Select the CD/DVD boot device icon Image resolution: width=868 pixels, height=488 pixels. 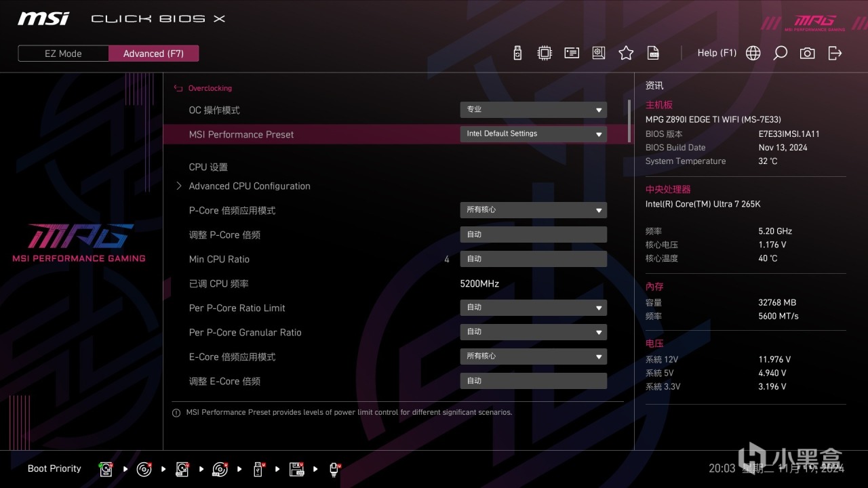(144, 469)
